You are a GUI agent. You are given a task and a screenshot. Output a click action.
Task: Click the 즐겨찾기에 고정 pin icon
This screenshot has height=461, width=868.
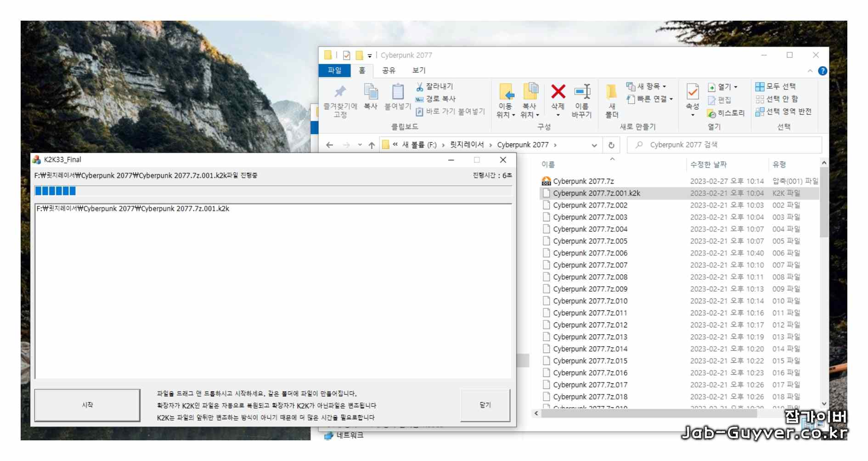(x=340, y=91)
